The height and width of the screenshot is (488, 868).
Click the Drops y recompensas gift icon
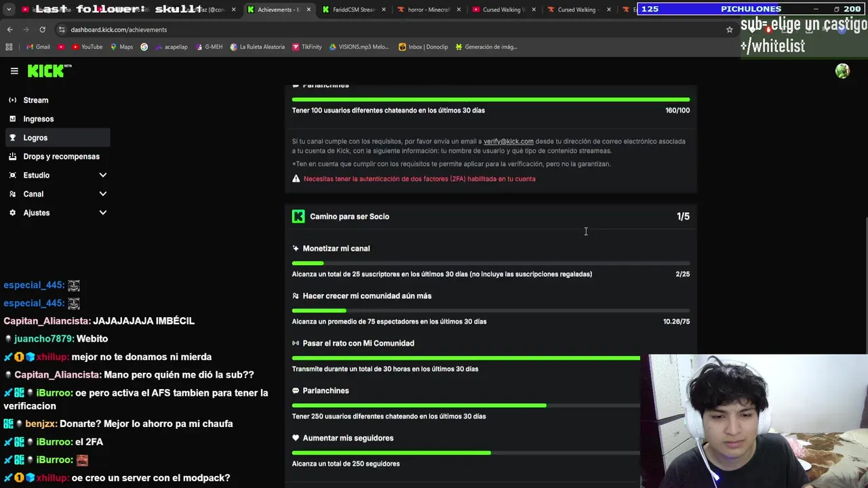point(12,157)
